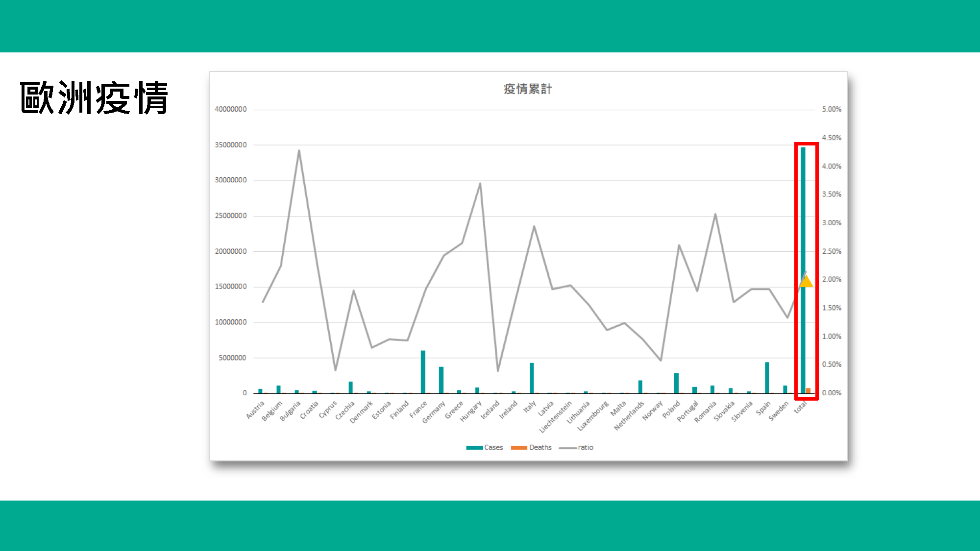The width and height of the screenshot is (980, 551).
Task: Click the Poland Cases bar
Action: [676, 383]
